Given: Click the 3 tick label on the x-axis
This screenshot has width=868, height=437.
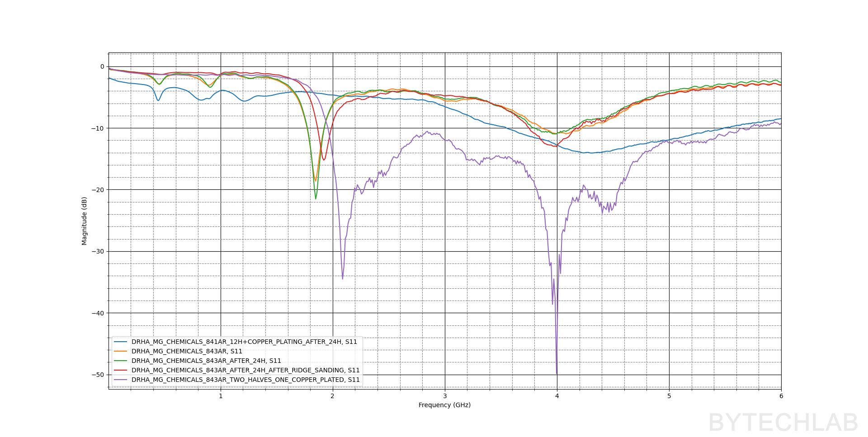Looking at the screenshot, I should pyautogui.click(x=445, y=396).
